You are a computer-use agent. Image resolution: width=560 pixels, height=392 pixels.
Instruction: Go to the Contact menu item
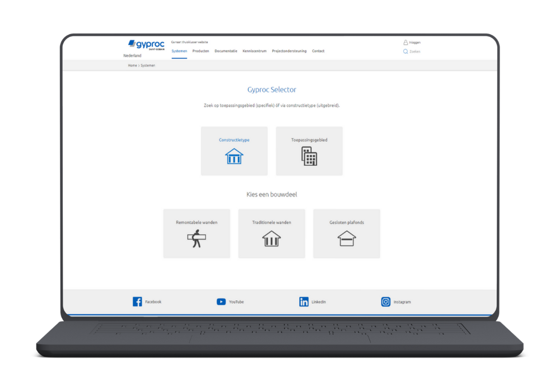coord(318,51)
